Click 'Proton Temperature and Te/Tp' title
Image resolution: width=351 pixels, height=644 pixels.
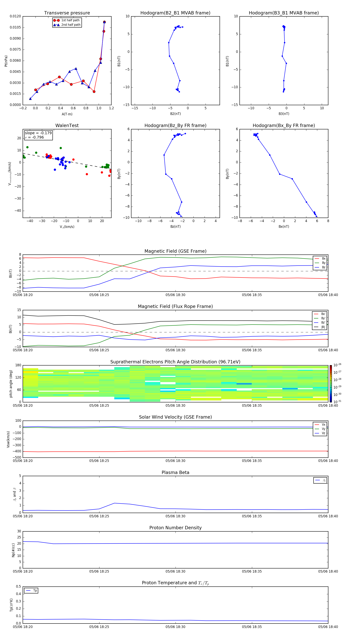pos(175,583)
